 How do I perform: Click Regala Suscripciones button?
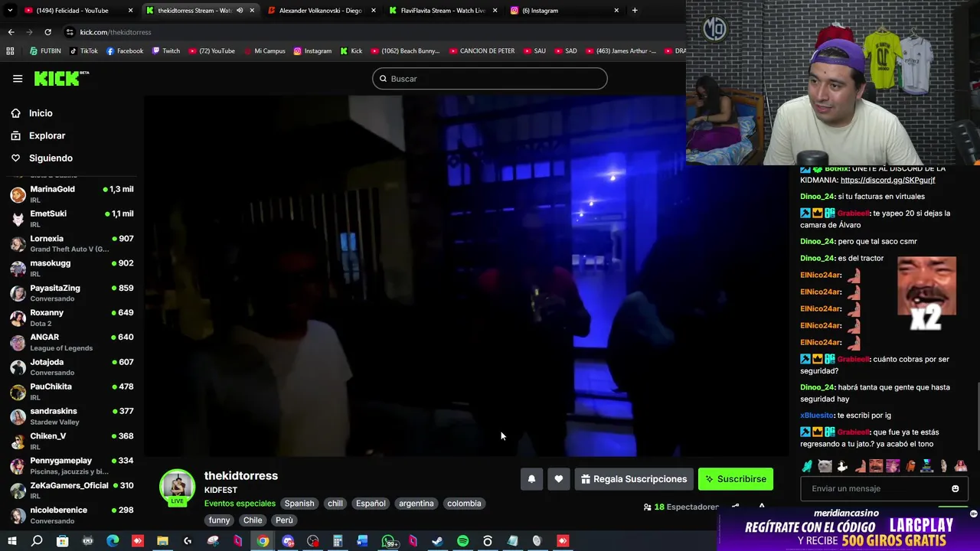[x=634, y=479]
